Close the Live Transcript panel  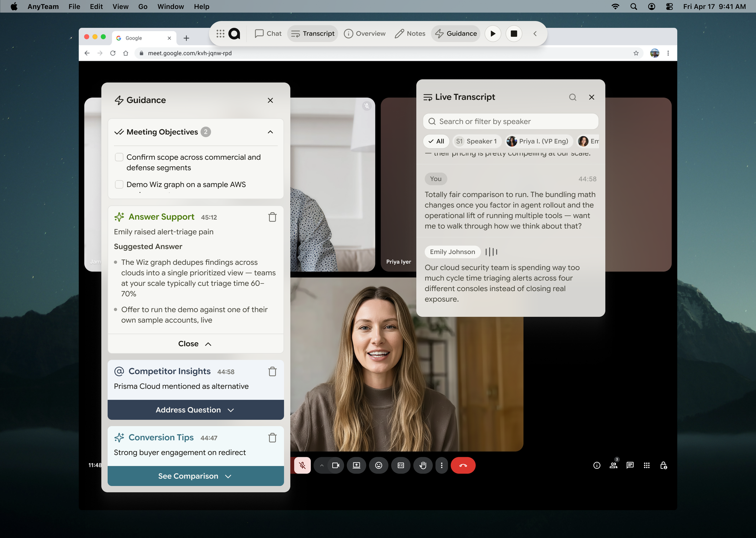591,97
